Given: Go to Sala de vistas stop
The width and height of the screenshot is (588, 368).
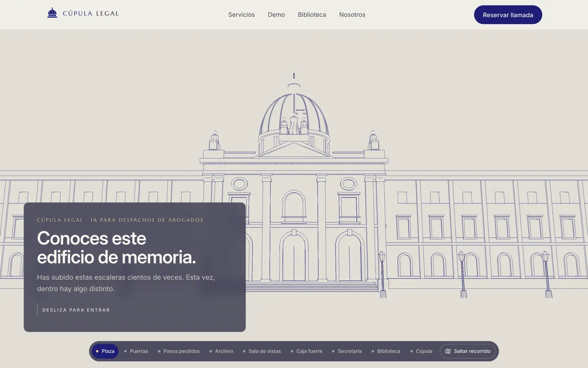Looking at the screenshot, I should point(262,351).
